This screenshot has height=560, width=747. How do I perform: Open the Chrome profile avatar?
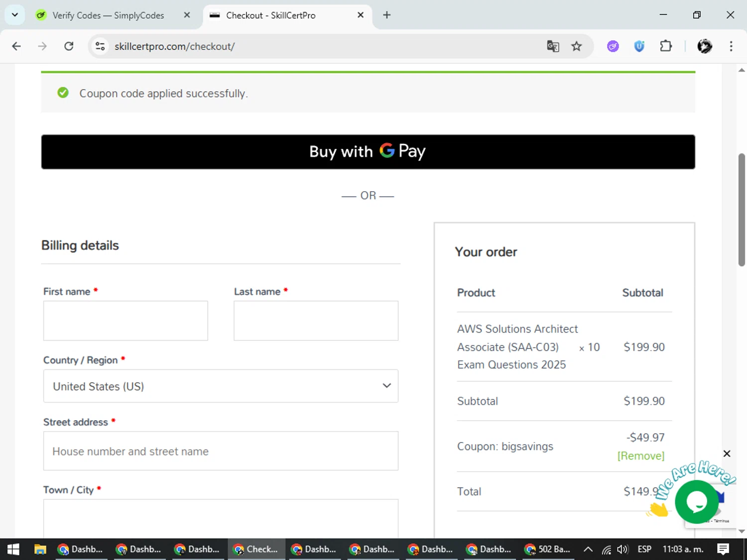coord(705,46)
